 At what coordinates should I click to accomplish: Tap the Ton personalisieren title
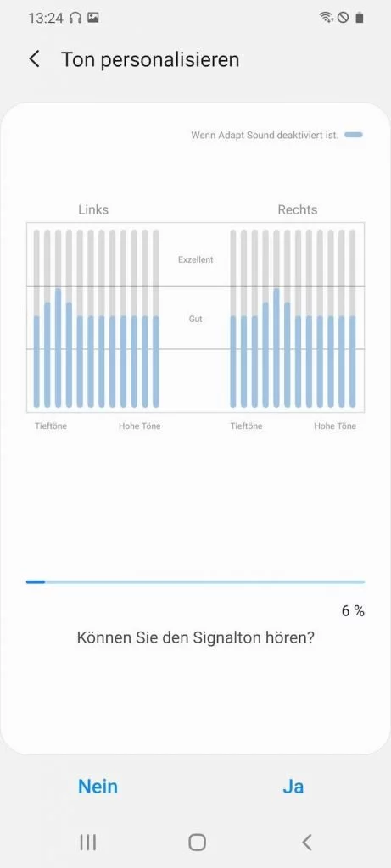coord(150,59)
